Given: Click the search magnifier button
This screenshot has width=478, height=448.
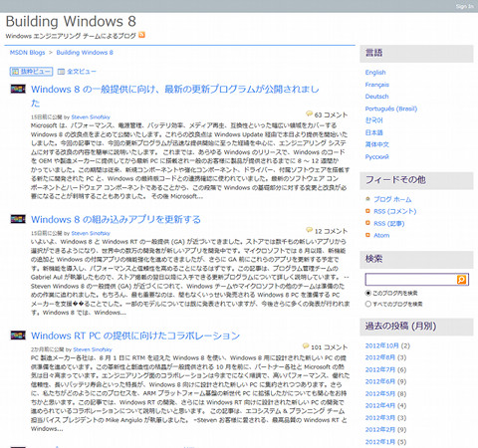Looking at the screenshot, I should (x=461, y=280).
